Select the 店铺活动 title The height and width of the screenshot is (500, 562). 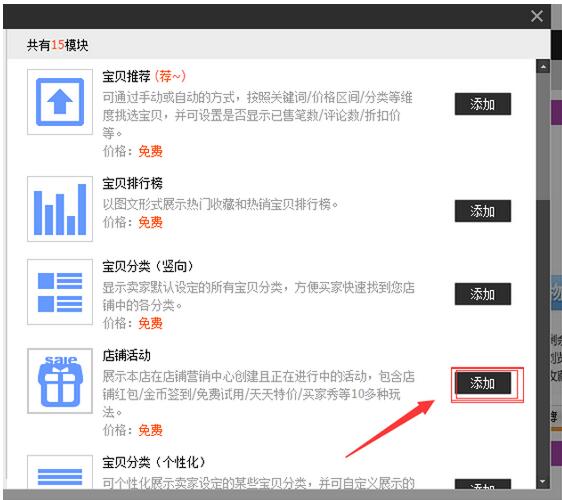(x=126, y=355)
